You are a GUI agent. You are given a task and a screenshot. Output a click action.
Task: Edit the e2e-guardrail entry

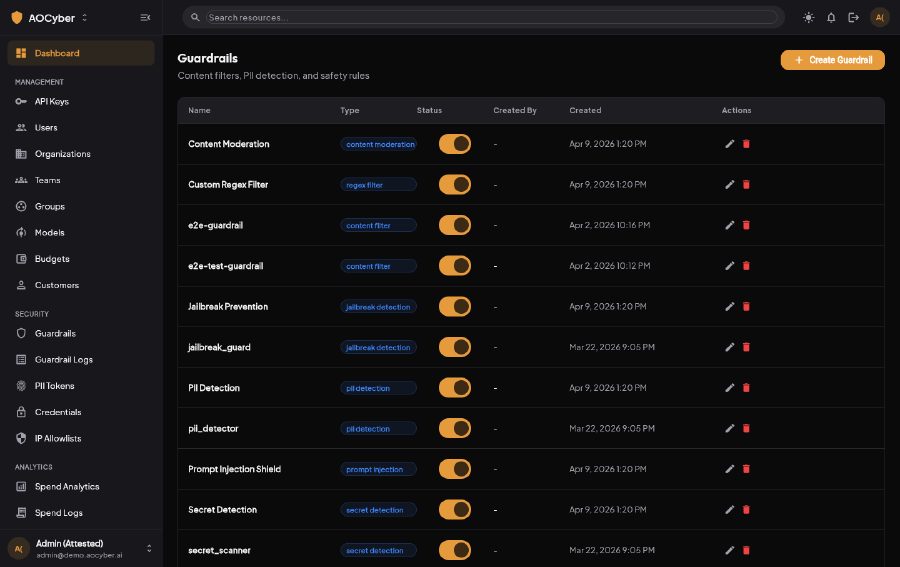730,226
